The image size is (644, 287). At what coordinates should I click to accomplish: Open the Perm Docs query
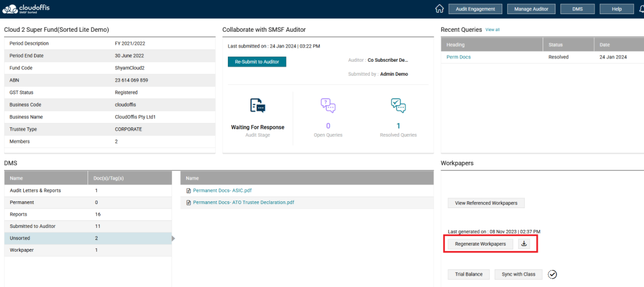(458, 57)
